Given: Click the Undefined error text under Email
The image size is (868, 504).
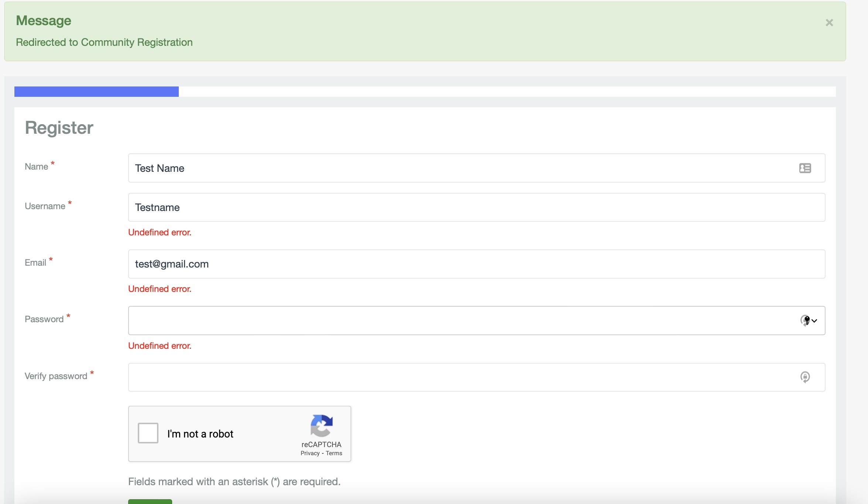Looking at the screenshot, I should 160,289.
